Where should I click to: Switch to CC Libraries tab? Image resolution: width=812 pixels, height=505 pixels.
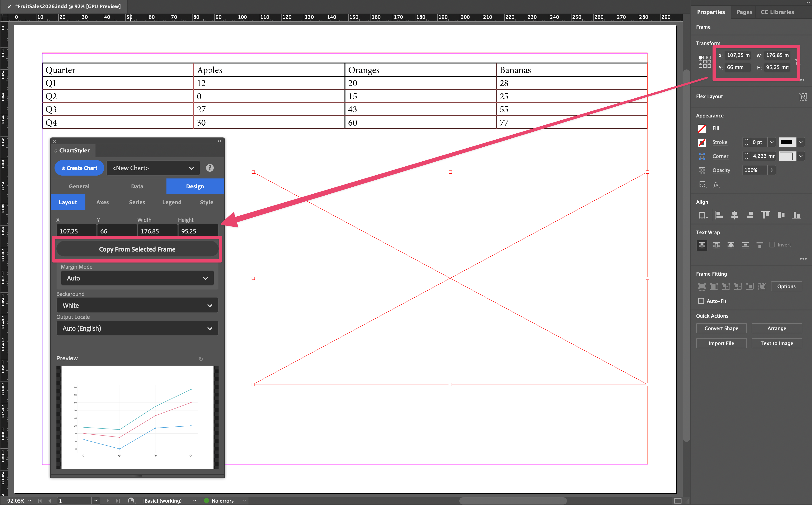(x=777, y=12)
